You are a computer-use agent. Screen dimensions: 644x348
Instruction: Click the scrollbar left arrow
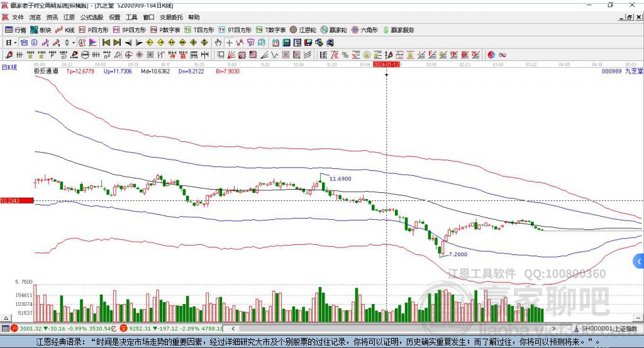pos(233,329)
